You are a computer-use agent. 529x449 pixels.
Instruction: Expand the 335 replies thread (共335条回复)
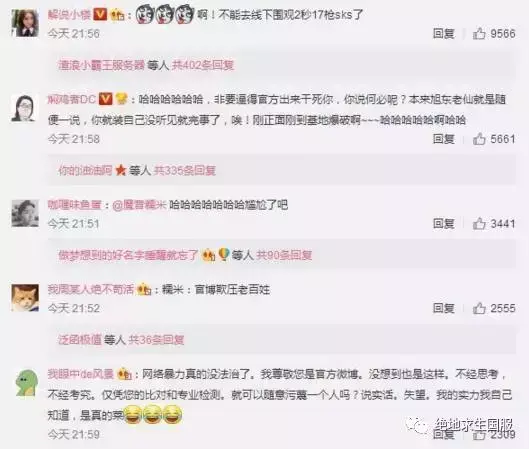tap(185, 170)
